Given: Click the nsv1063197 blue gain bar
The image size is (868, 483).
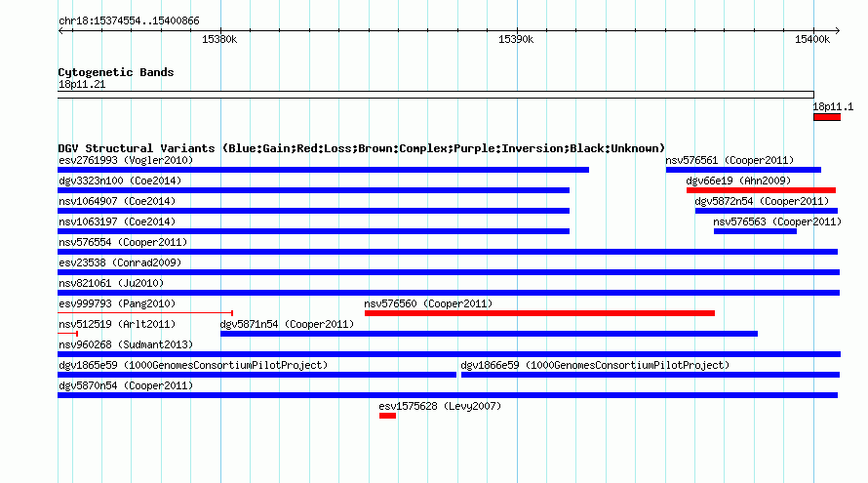Looking at the screenshot, I should [313, 231].
